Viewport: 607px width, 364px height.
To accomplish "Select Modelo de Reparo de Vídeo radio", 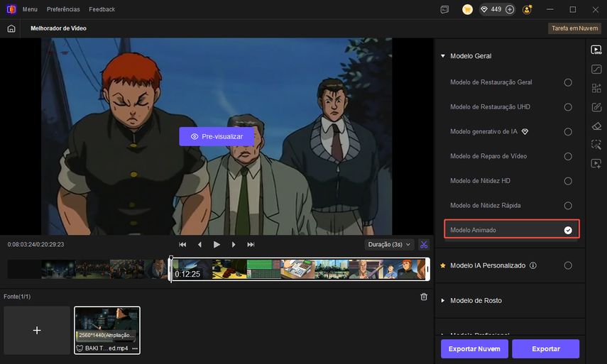I will coord(568,156).
